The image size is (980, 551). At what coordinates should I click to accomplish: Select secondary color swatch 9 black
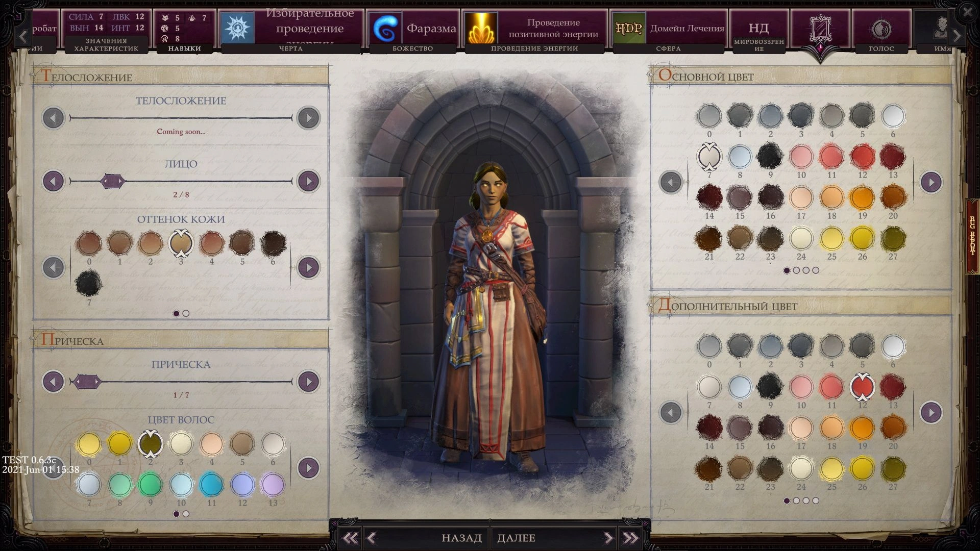(770, 387)
